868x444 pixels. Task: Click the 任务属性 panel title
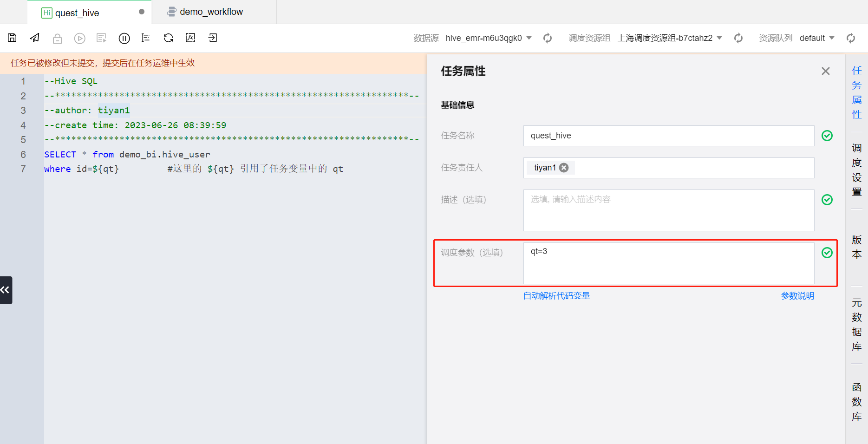pyautogui.click(x=463, y=71)
